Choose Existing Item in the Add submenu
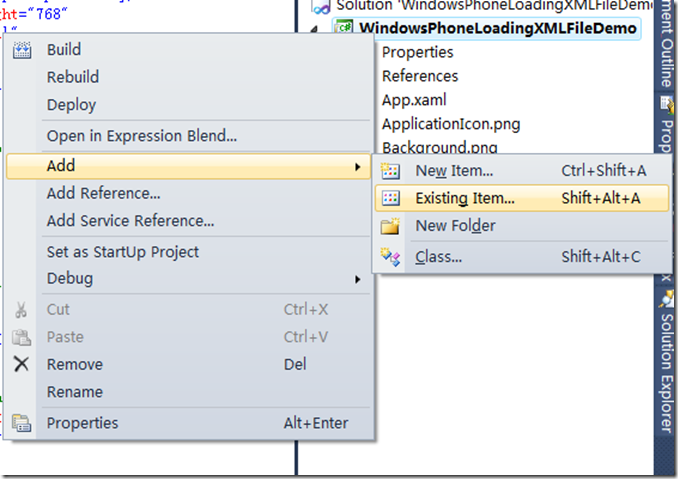Image resolution: width=678 pixels, height=479 pixels. (x=521, y=198)
